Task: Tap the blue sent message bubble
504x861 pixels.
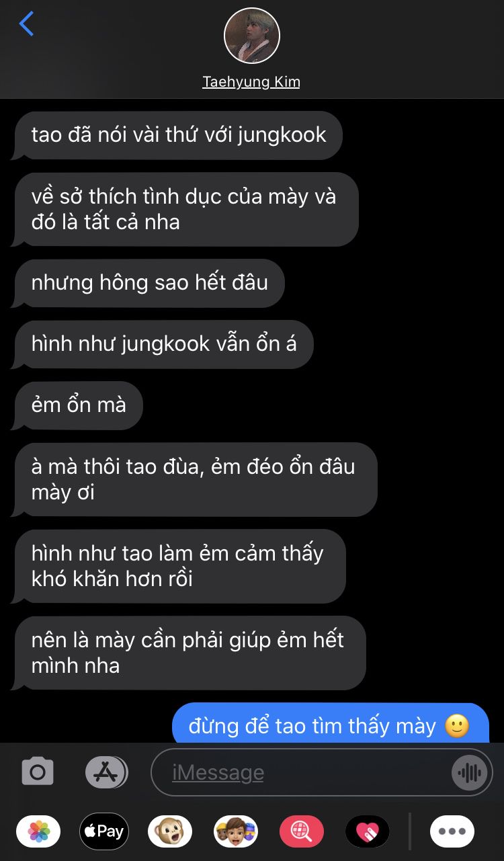Action: (x=331, y=725)
